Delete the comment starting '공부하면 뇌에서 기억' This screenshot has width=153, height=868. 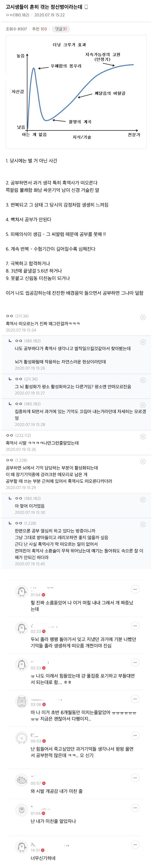[x=143, y=461]
